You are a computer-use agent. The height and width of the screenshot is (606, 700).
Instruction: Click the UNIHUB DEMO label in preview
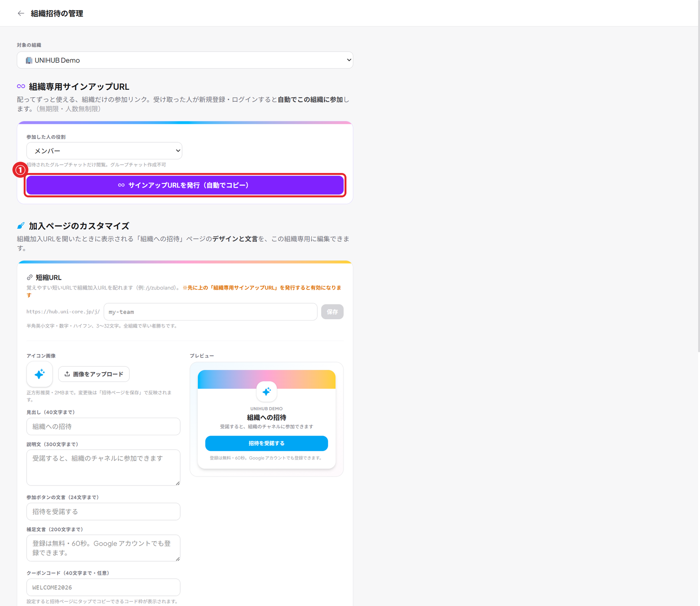click(x=266, y=409)
